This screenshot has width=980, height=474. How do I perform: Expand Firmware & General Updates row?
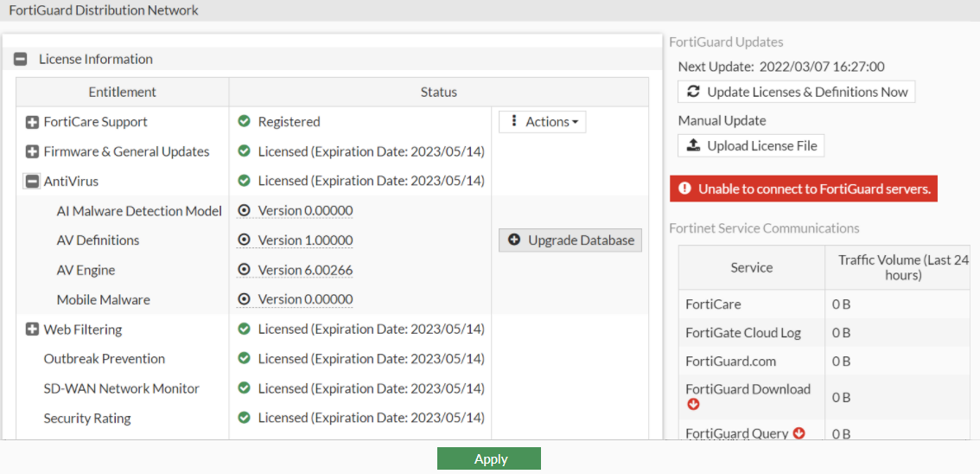point(33,152)
